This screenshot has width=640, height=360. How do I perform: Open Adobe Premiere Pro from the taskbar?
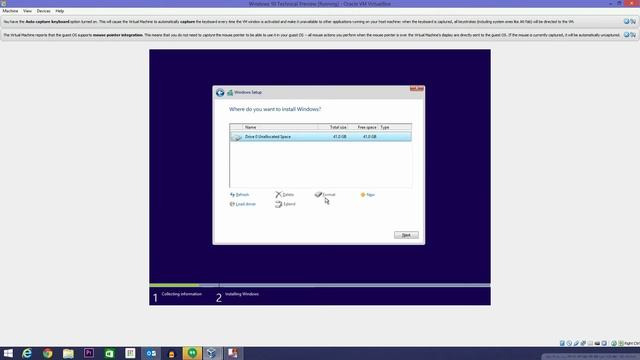point(89,353)
